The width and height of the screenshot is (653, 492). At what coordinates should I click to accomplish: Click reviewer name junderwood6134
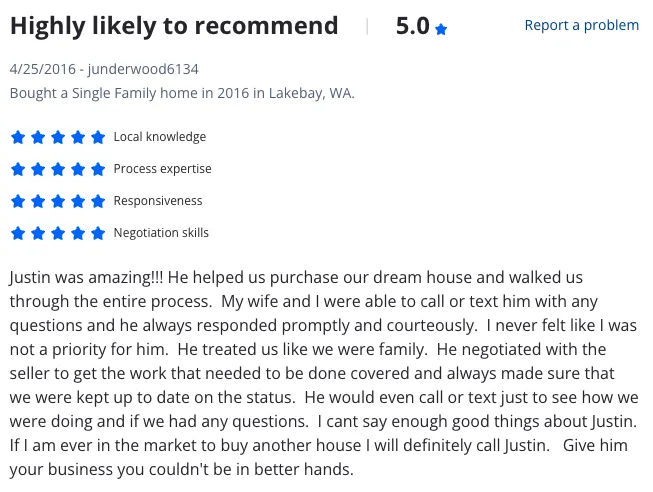(143, 69)
